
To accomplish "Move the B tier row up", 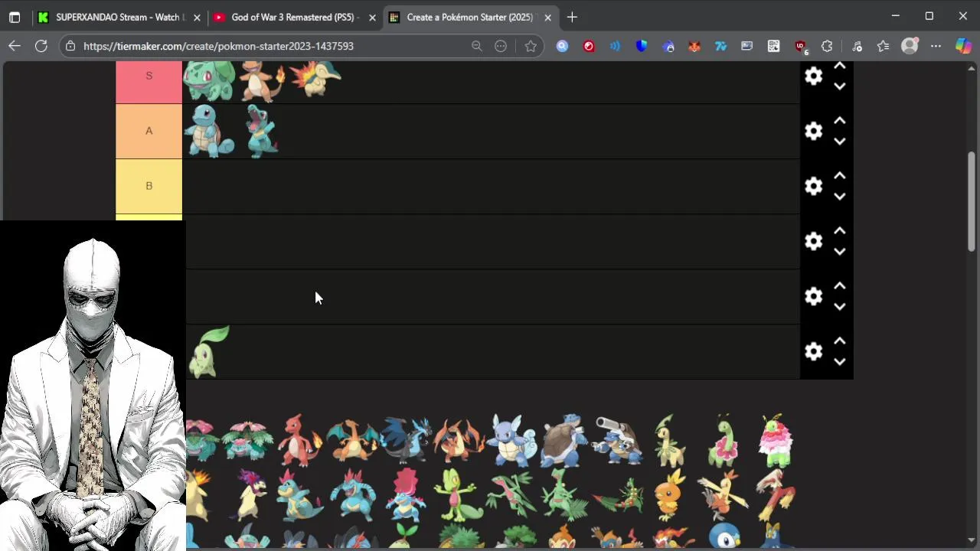I will (x=839, y=176).
